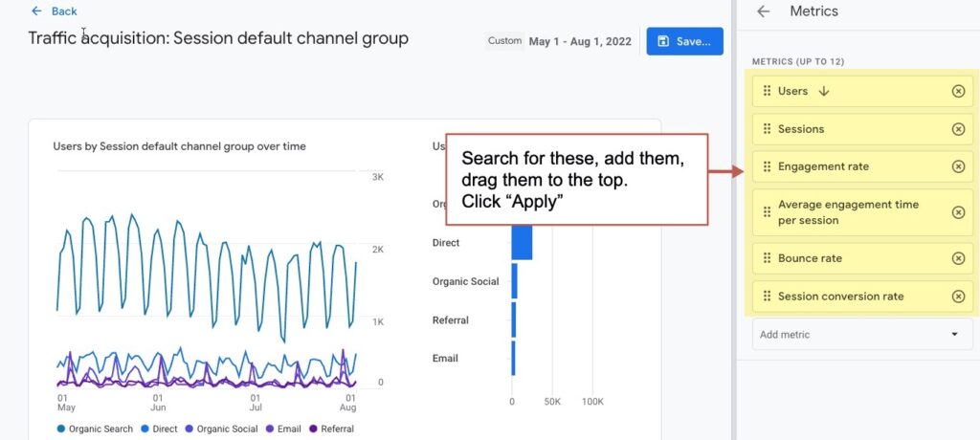Select the Sessions metric row label

click(801, 129)
